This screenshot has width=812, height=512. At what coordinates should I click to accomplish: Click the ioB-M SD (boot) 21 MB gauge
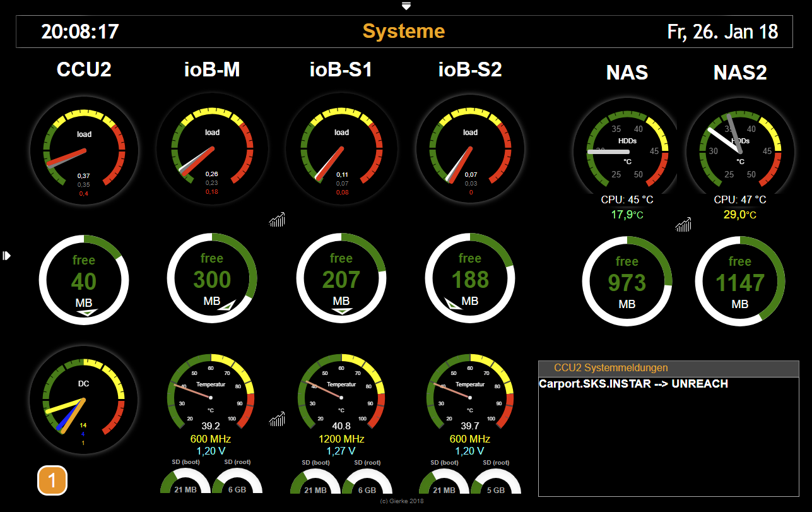pos(185,480)
